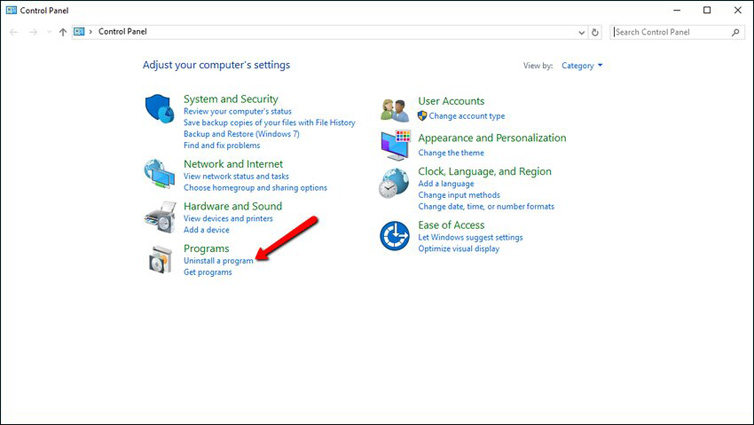Click the Hardware and Sound printer icon
754x425 pixels.
tap(160, 217)
